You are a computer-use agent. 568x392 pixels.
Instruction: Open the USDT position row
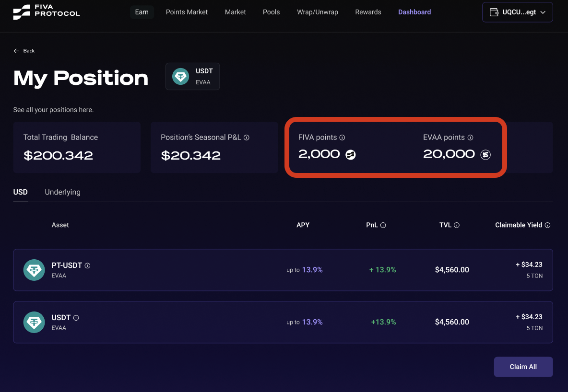coord(283,322)
